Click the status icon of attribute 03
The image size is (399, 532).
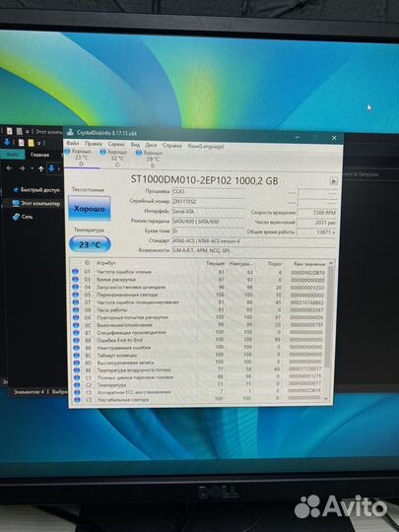click(x=76, y=279)
